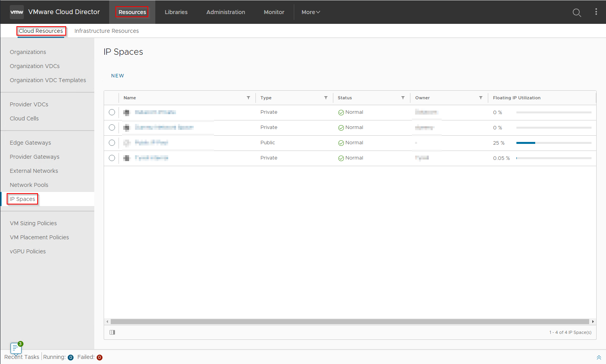Select IP Spaces in the sidebar
The image size is (606, 364).
coord(22,199)
